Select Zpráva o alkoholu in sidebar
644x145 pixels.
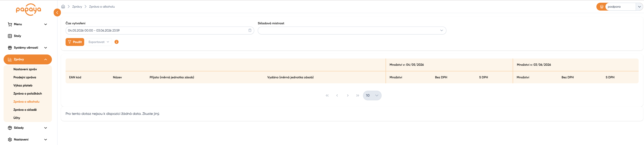pyautogui.click(x=26, y=102)
